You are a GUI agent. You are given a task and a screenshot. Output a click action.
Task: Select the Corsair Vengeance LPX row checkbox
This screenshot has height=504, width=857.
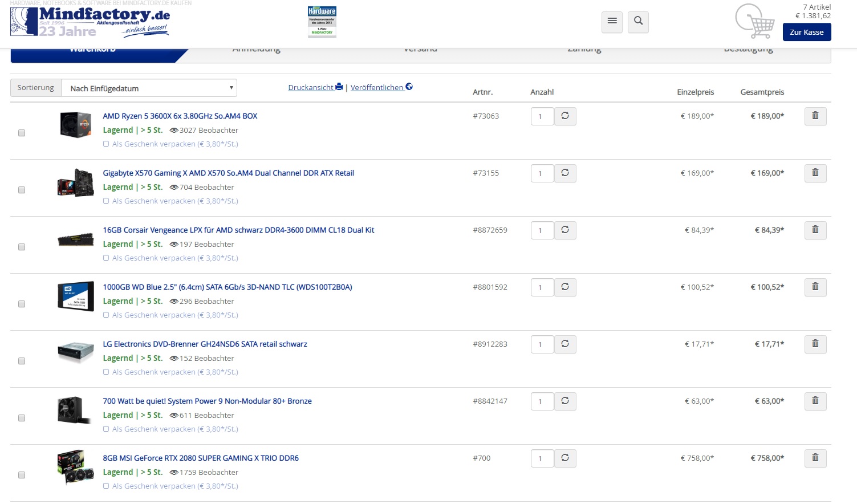22,247
